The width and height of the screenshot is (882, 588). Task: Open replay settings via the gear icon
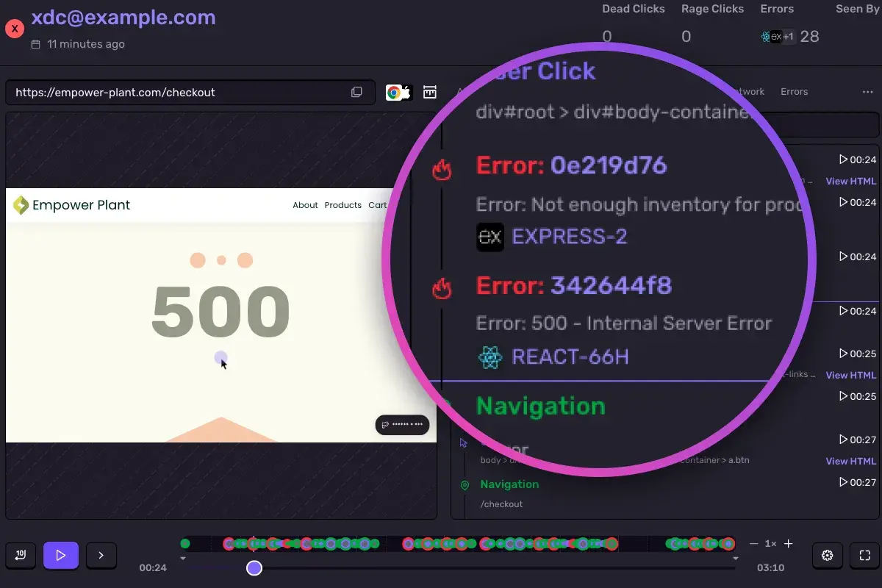click(x=827, y=556)
